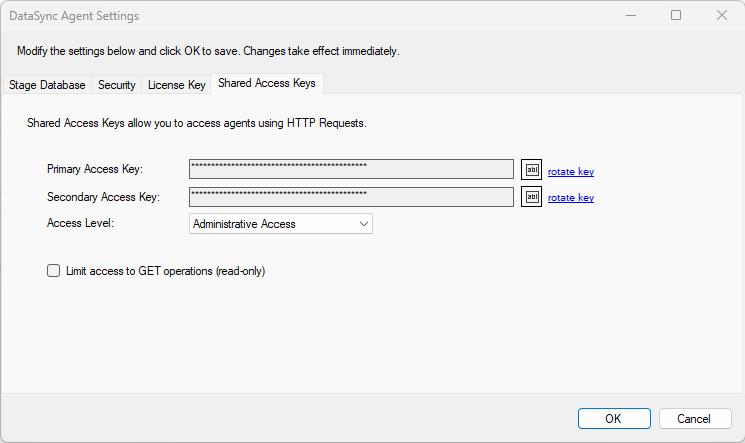Click the Shared Access Keys HTTP Requests description
Screen dimensions: 745x443
[x=197, y=123]
